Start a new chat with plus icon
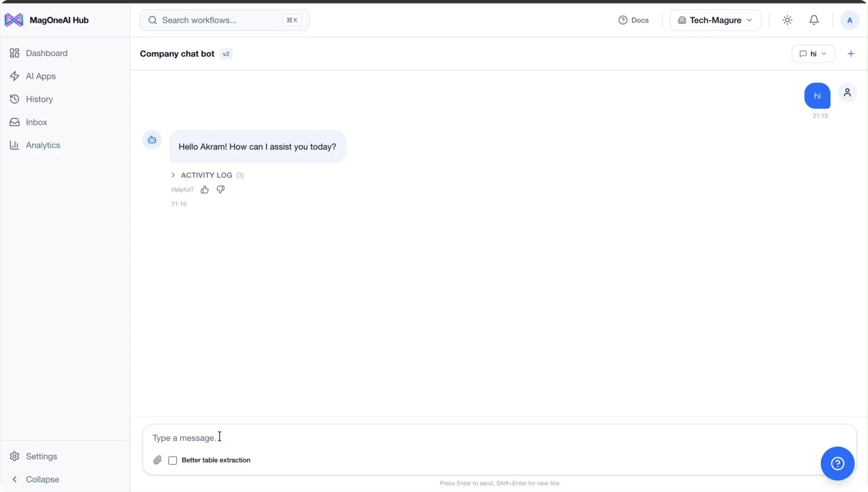 pyautogui.click(x=851, y=54)
